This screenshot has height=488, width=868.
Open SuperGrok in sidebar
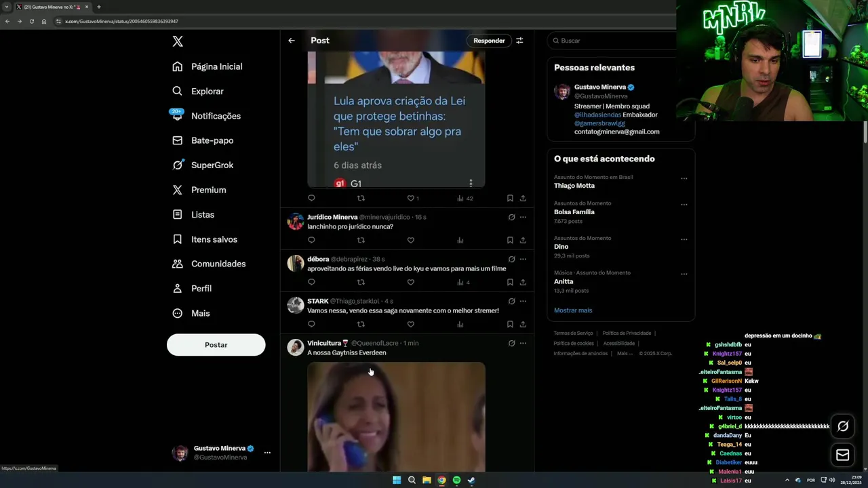click(203, 165)
